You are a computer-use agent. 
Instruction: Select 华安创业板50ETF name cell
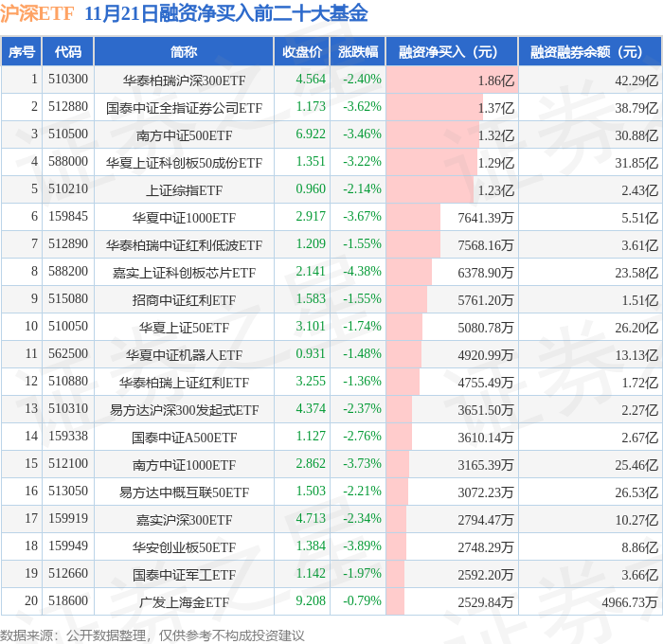(x=184, y=547)
